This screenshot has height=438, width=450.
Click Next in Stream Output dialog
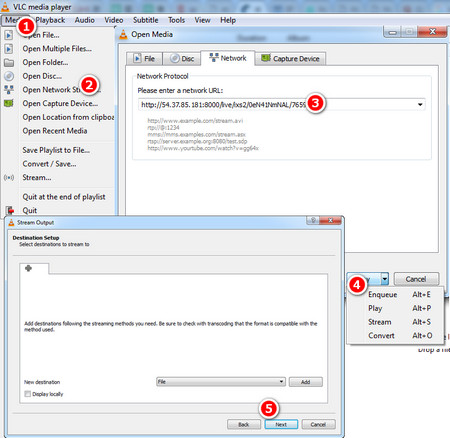pos(281,424)
